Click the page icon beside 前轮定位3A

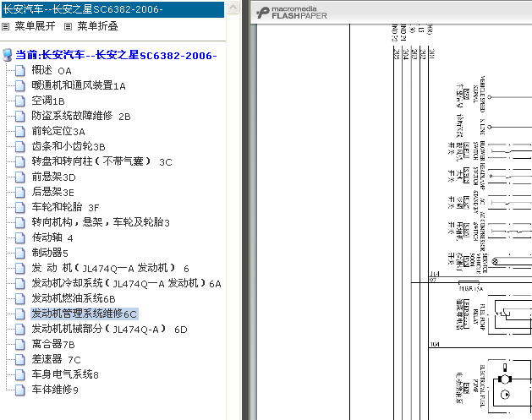[x=20, y=132]
